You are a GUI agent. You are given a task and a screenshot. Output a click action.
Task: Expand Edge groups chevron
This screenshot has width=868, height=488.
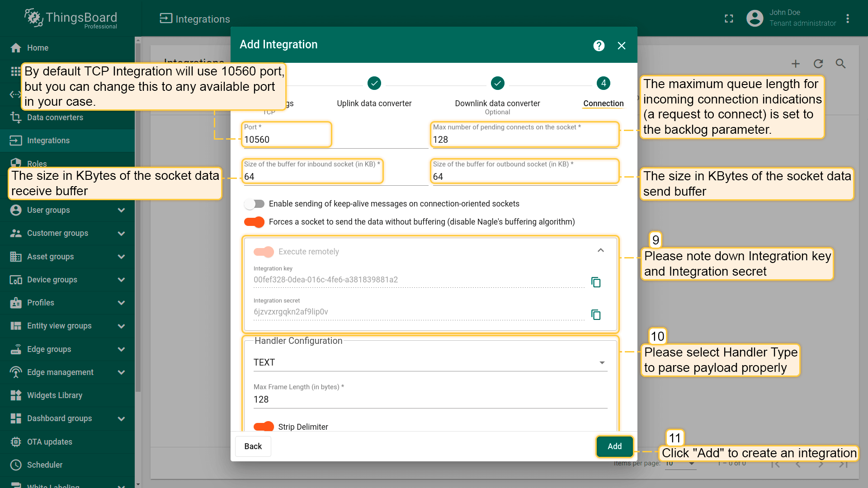(121, 349)
